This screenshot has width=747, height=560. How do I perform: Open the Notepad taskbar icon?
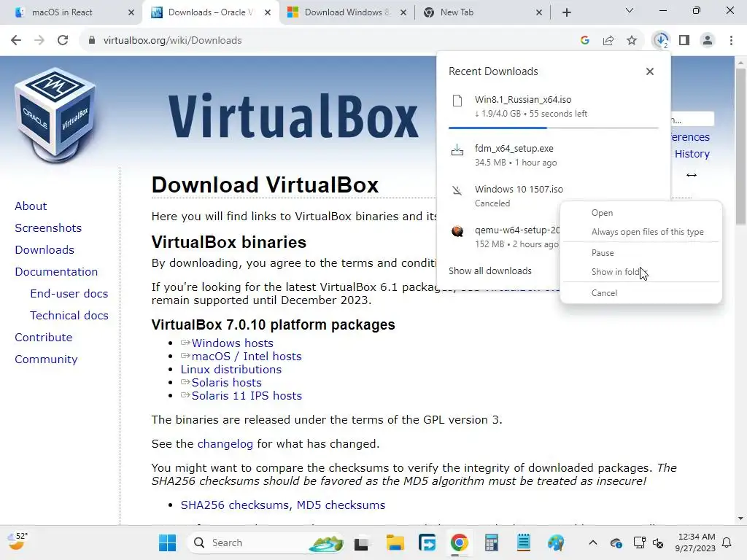coord(524,542)
